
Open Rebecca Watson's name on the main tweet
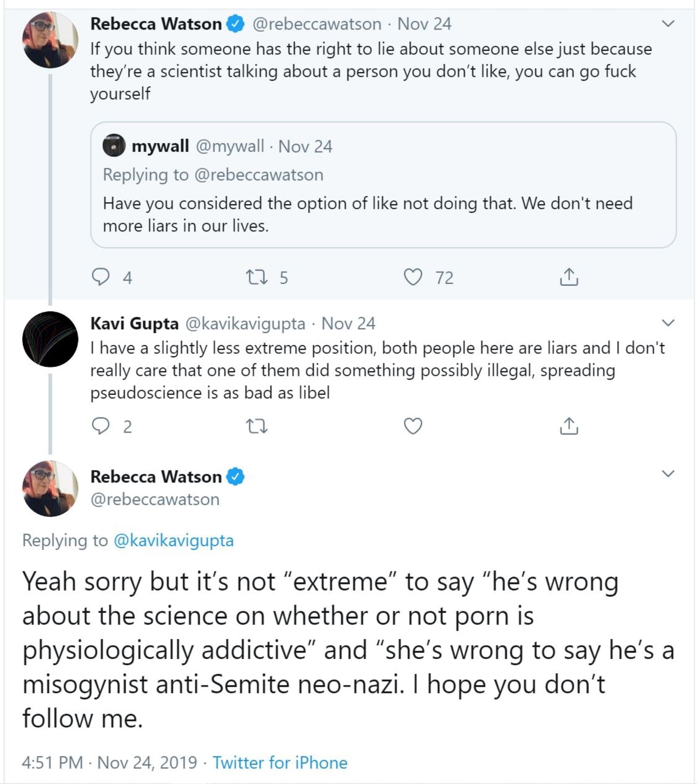(x=156, y=477)
